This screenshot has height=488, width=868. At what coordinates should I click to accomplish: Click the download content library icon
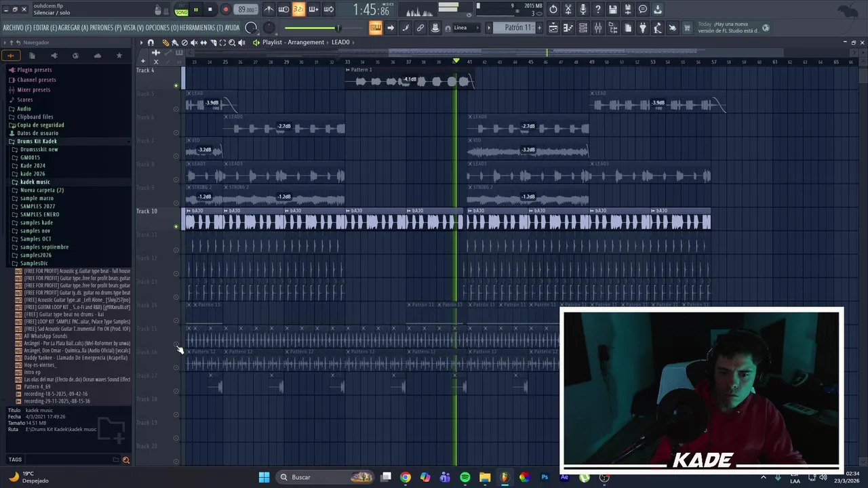658,9
